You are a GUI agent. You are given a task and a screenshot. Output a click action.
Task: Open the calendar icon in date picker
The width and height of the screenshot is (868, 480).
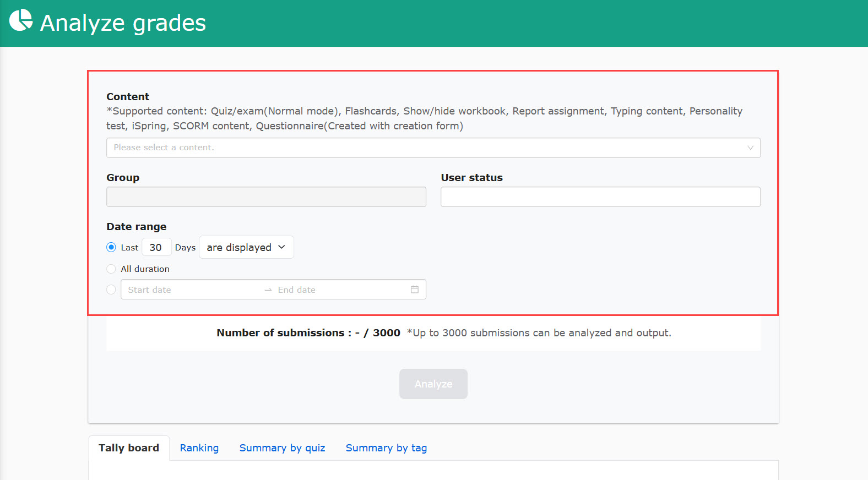pyautogui.click(x=414, y=290)
